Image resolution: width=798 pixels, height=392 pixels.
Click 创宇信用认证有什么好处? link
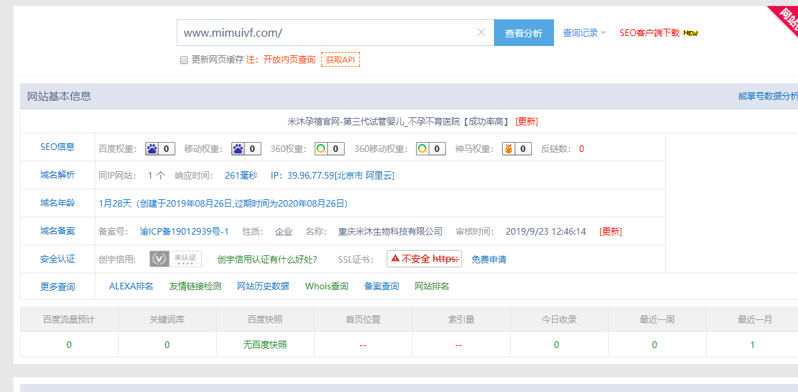pos(267,260)
